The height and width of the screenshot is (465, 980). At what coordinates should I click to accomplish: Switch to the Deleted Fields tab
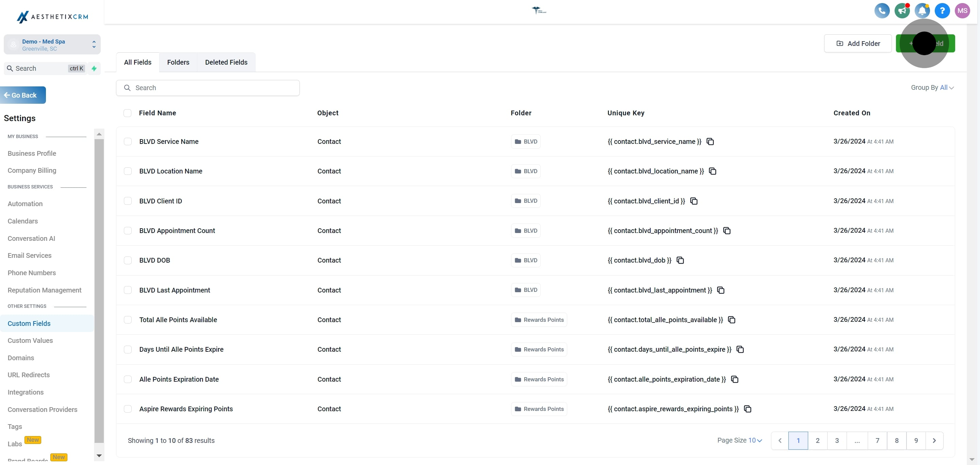pyautogui.click(x=226, y=62)
